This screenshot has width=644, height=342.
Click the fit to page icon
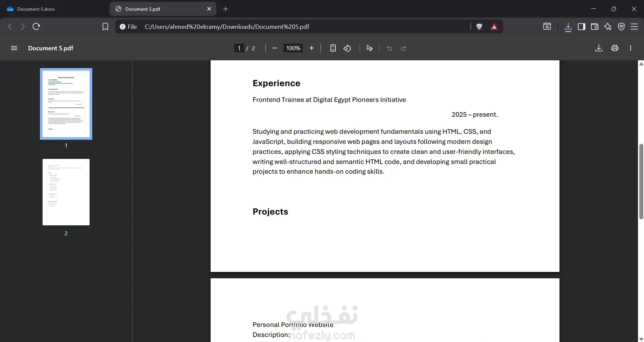pyautogui.click(x=333, y=48)
